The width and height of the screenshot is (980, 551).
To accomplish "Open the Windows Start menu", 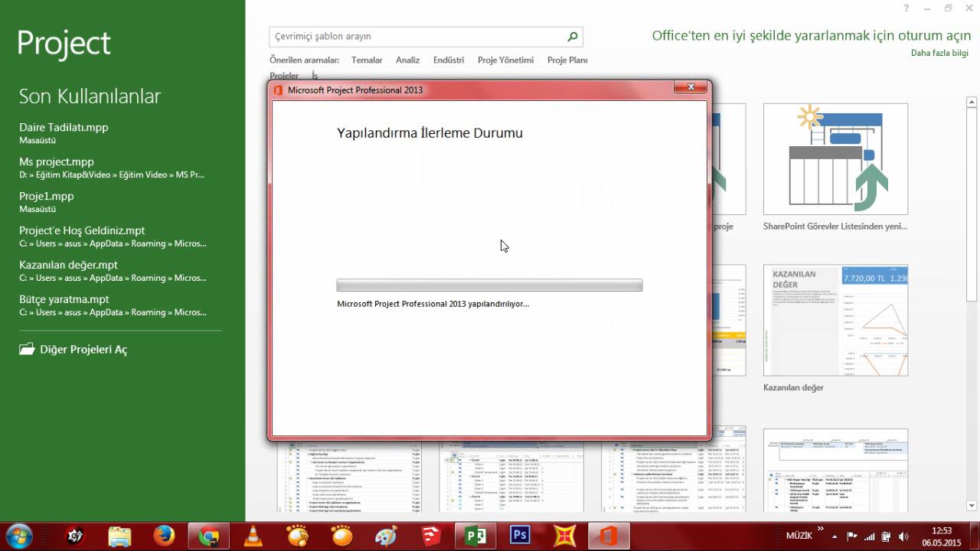I will (18, 534).
